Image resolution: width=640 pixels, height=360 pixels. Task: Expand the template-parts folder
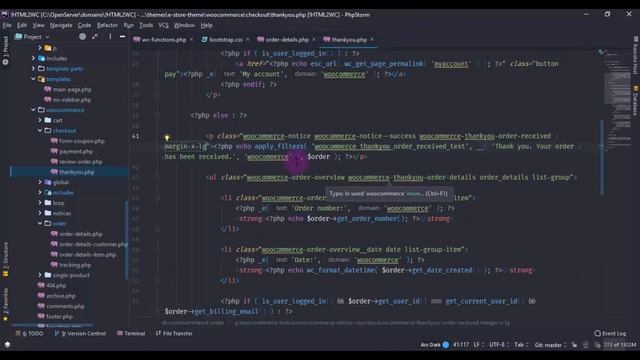point(33,69)
